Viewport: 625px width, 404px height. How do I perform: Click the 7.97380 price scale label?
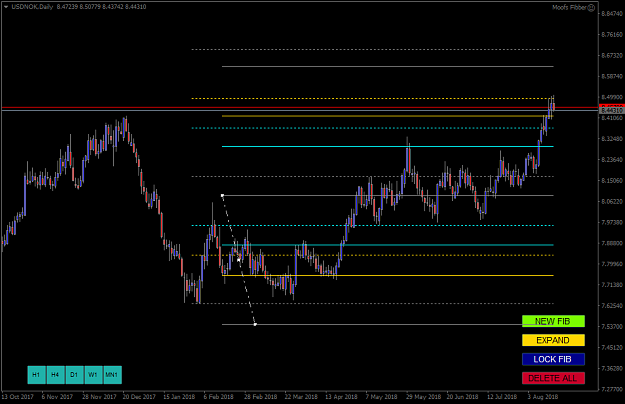(x=612, y=222)
